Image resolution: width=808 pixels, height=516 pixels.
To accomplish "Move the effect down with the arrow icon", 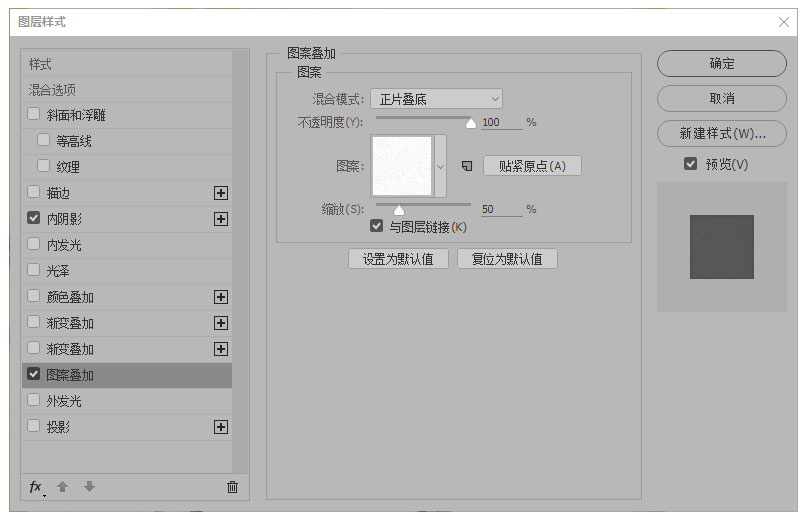I will tap(89, 487).
